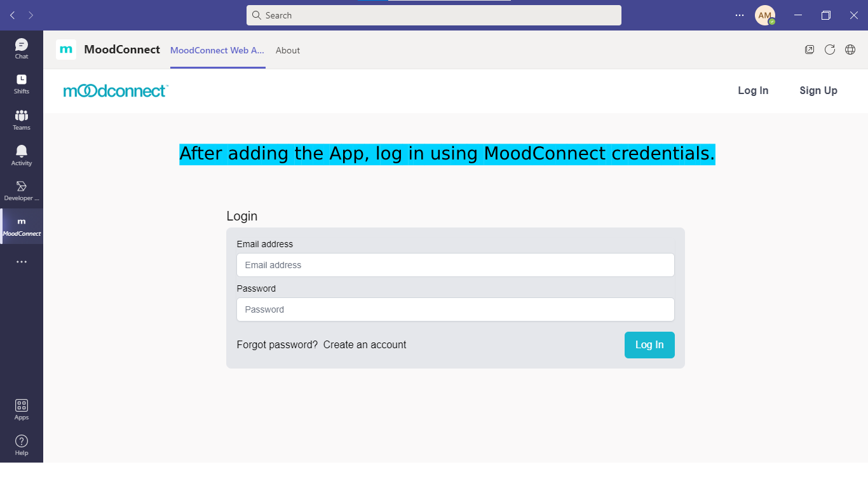Screen dimensions: 868x488
Task: Go to Teams in left rail
Action: pyautogui.click(x=22, y=119)
